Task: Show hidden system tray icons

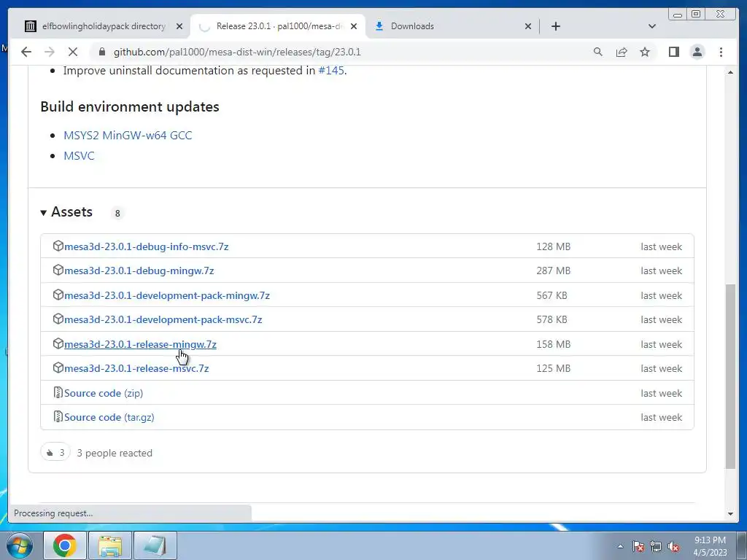Action: (620, 546)
